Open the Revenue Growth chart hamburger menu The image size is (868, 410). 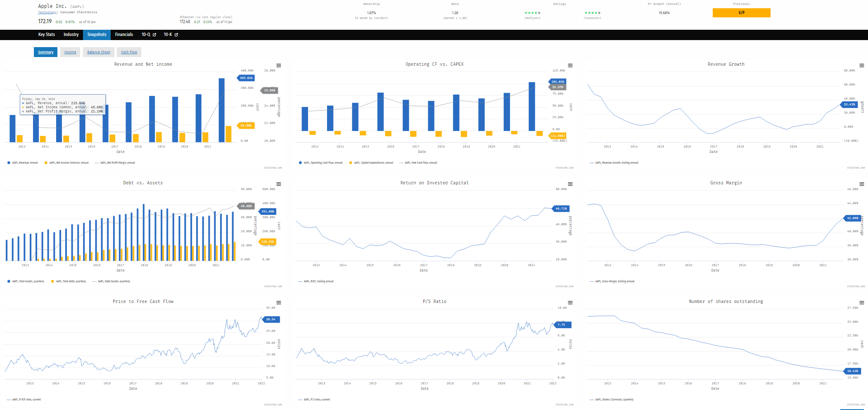click(x=862, y=66)
